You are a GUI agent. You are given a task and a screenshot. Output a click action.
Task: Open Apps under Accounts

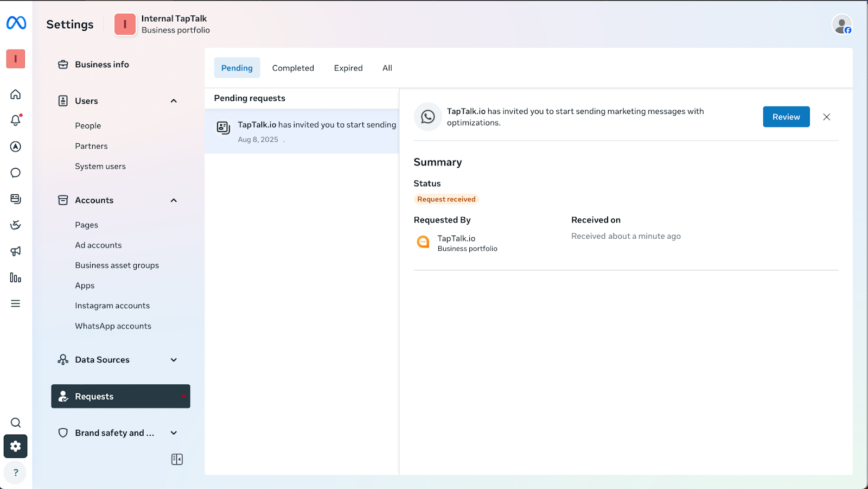click(x=85, y=285)
